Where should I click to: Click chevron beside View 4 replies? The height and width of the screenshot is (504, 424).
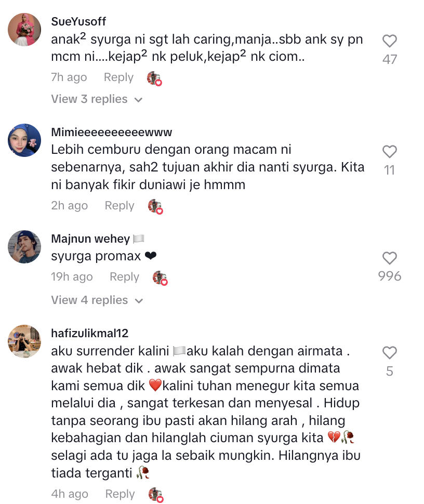click(x=139, y=301)
